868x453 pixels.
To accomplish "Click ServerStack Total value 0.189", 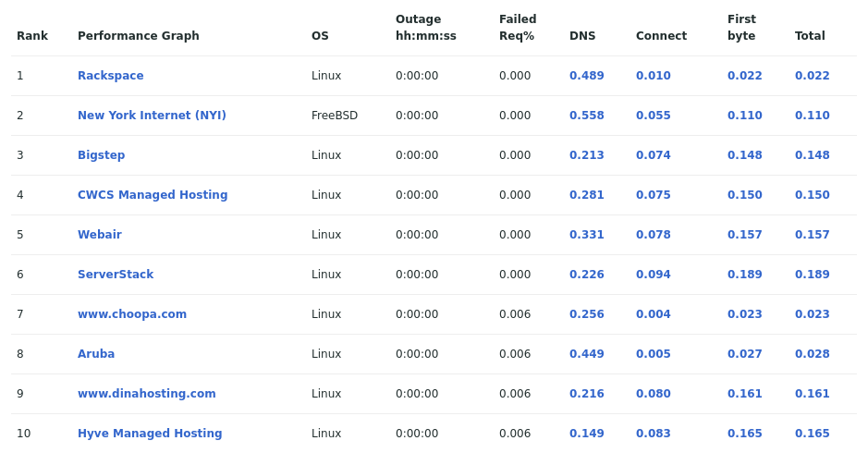I will [813, 275].
